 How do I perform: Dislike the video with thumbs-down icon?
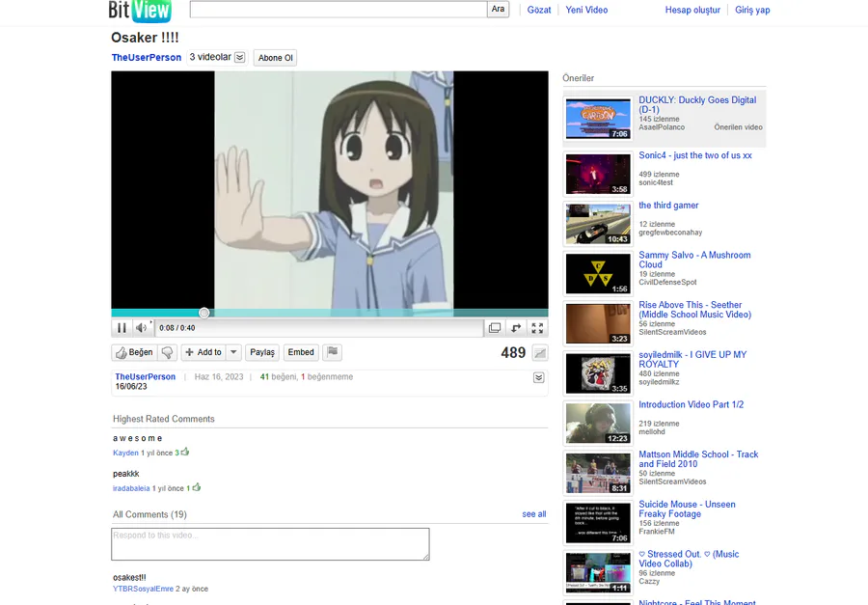167,352
